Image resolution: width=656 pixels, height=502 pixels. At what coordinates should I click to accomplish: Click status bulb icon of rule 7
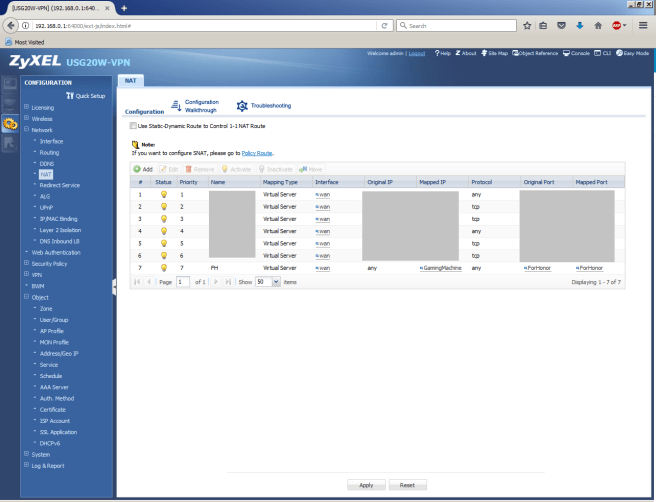(163, 268)
